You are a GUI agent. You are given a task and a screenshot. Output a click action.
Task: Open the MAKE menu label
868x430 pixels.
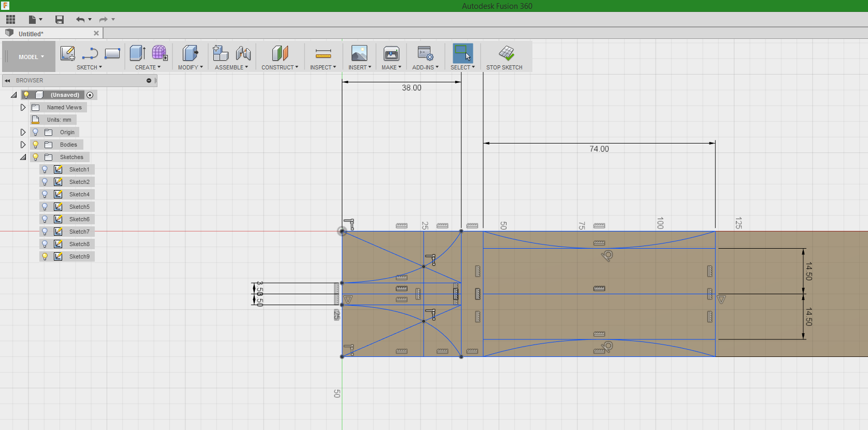[x=391, y=67]
